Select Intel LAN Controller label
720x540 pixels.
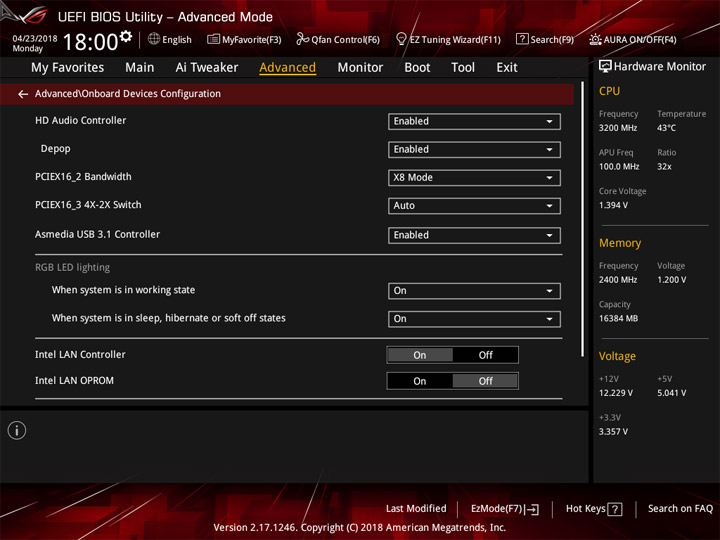coord(80,354)
